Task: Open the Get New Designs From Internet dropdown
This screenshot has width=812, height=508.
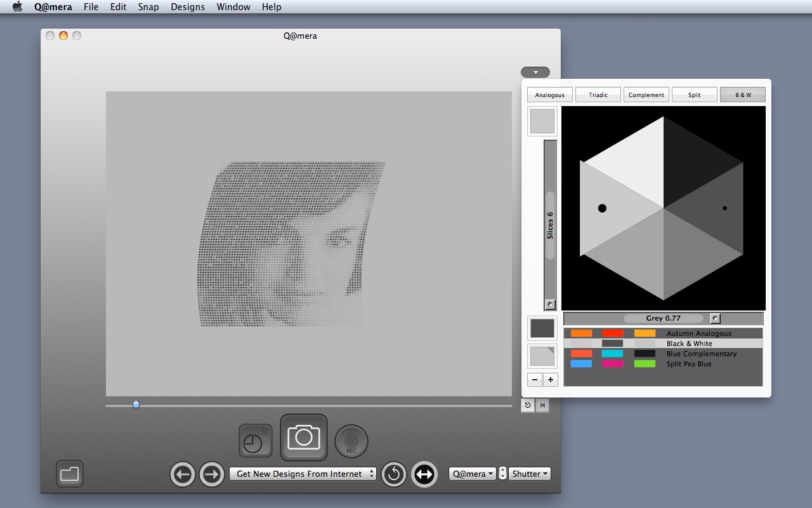Action: [x=303, y=474]
